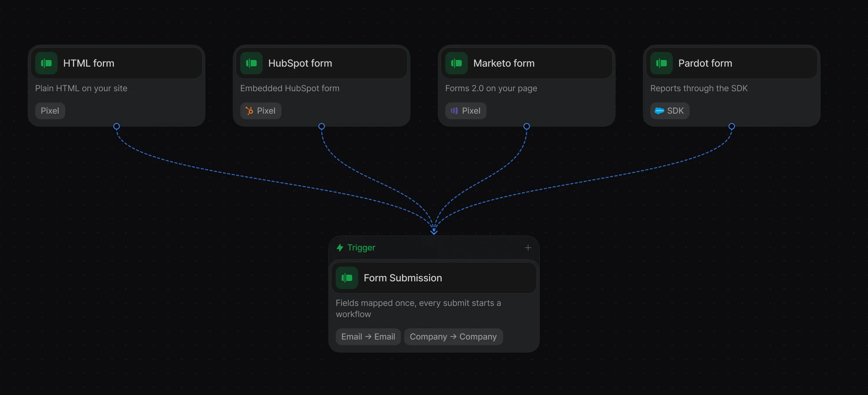This screenshot has width=868, height=395.
Task: Click 'Forms 2.0 on your page' description
Action: point(491,88)
